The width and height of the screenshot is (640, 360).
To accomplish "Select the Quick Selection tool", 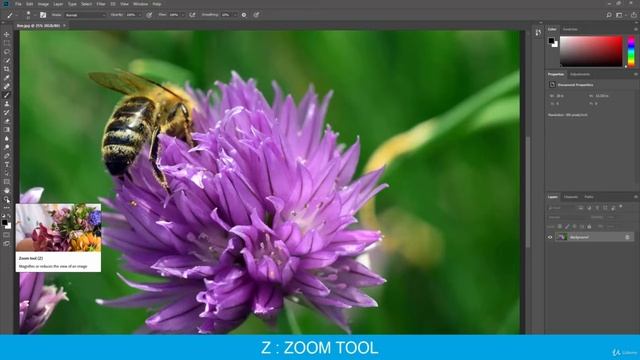I will point(7,60).
